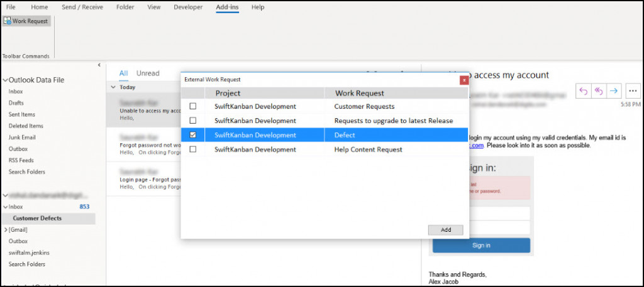Open the swiftalm.jenkins folder

pyautogui.click(x=29, y=253)
